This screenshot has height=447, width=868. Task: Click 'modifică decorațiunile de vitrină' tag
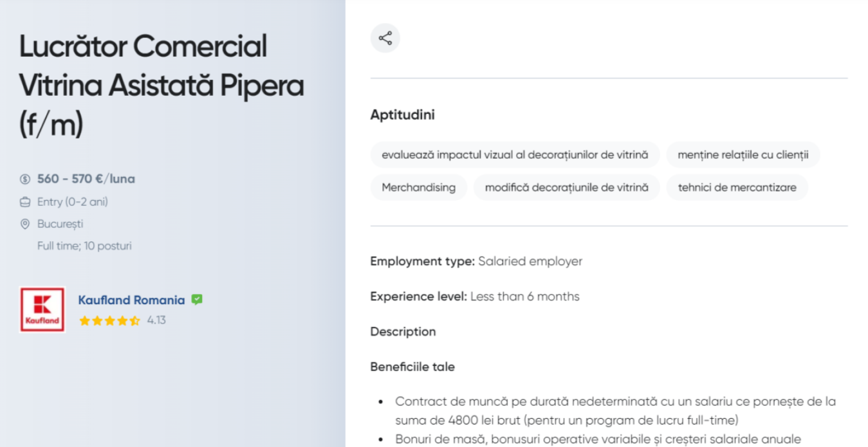[x=567, y=188]
